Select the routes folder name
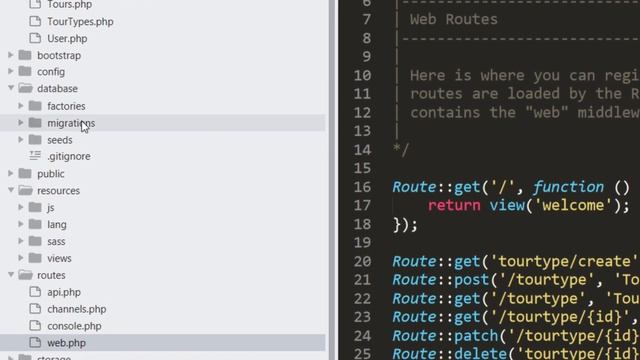This screenshot has height=360, width=640. (51, 276)
